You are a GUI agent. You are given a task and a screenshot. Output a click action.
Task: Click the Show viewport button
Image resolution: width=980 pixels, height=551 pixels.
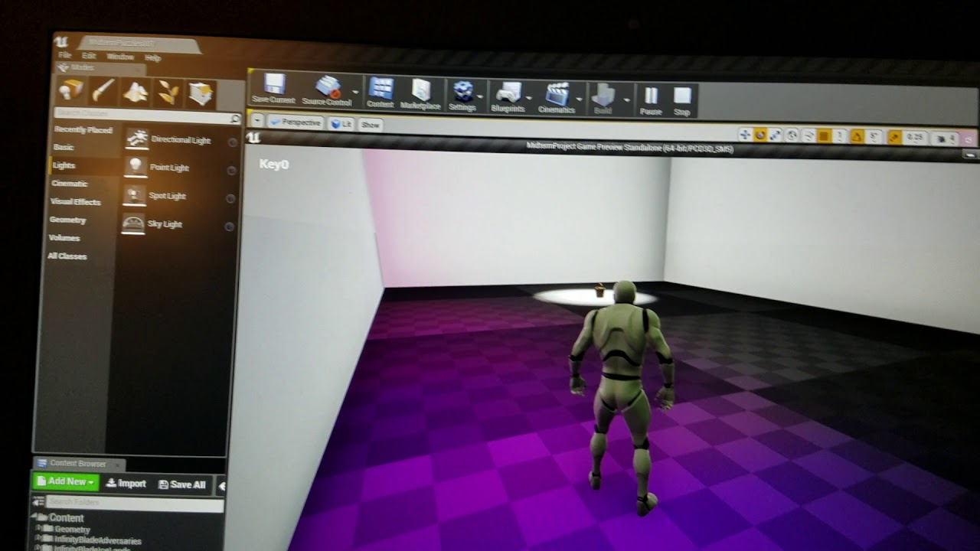[x=371, y=125]
